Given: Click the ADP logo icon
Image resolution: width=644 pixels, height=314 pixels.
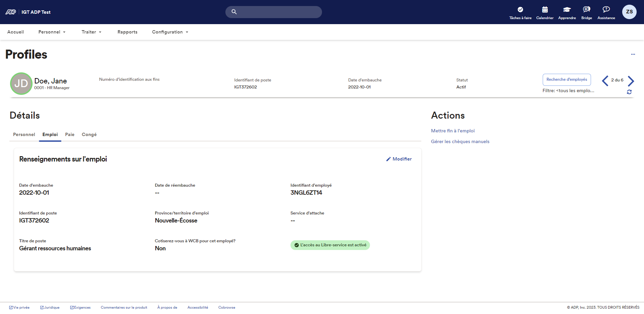Looking at the screenshot, I should [x=11, y=12].
